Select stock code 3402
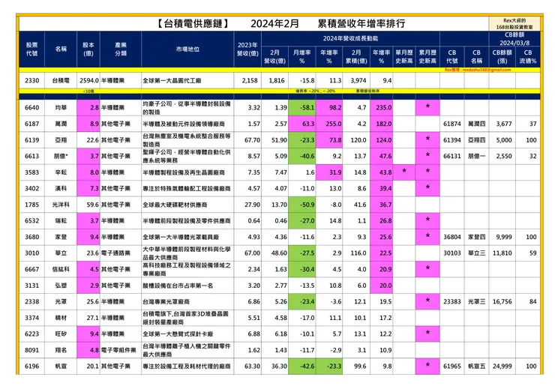This screenshot has width=555, height=392. [x=31, y=189]
